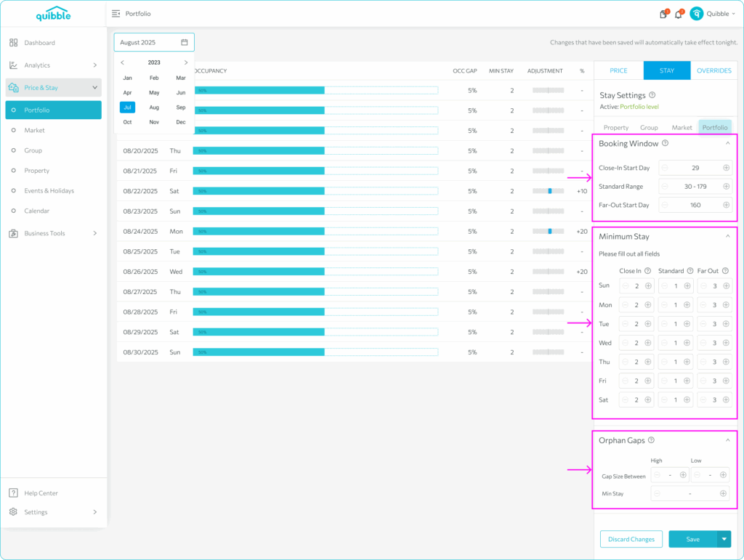
Task: Click the Stay Settings help icon
Action: tap(652, 95)
